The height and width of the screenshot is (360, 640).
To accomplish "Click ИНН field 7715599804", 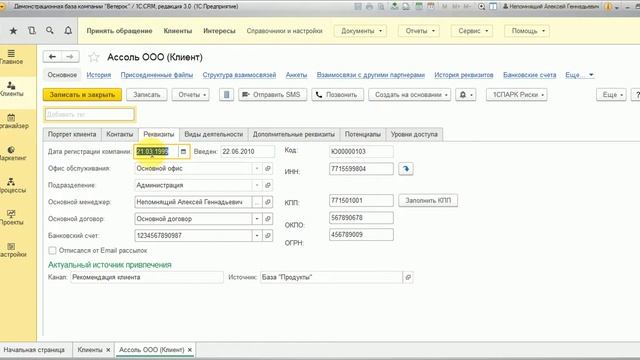I will 361,169.
